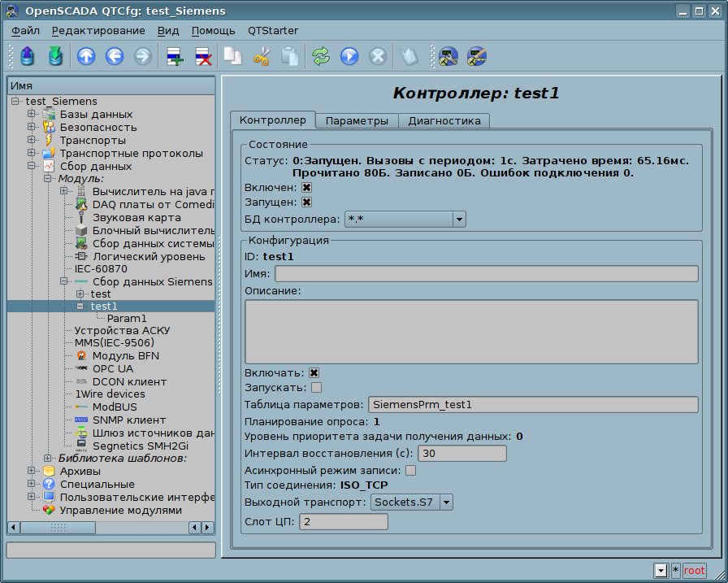Enable the "Асинхронный режим записи" checkbox
Image resolution: width=728 pixels, height=583 pixels.
pyautogui.click(x=411, y=470)
